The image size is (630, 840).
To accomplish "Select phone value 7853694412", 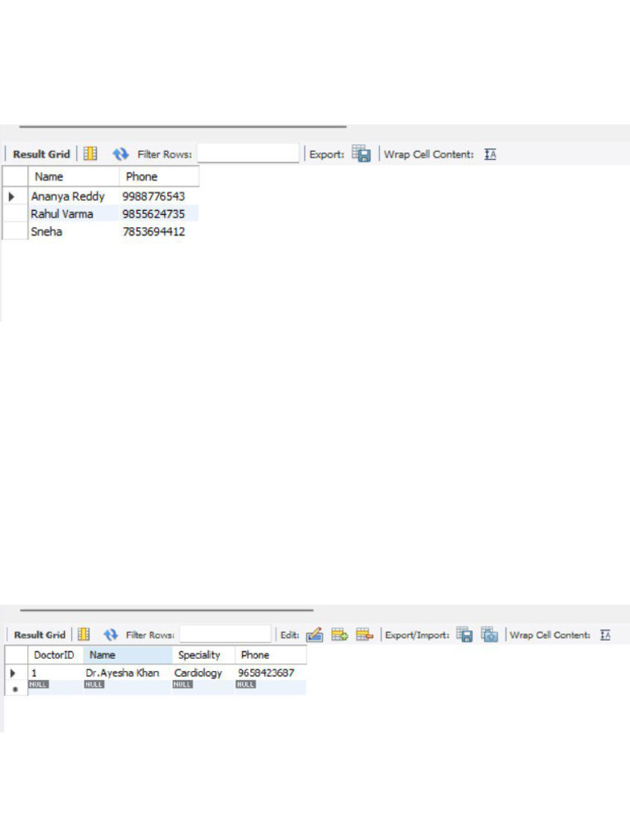I will 158,232.
